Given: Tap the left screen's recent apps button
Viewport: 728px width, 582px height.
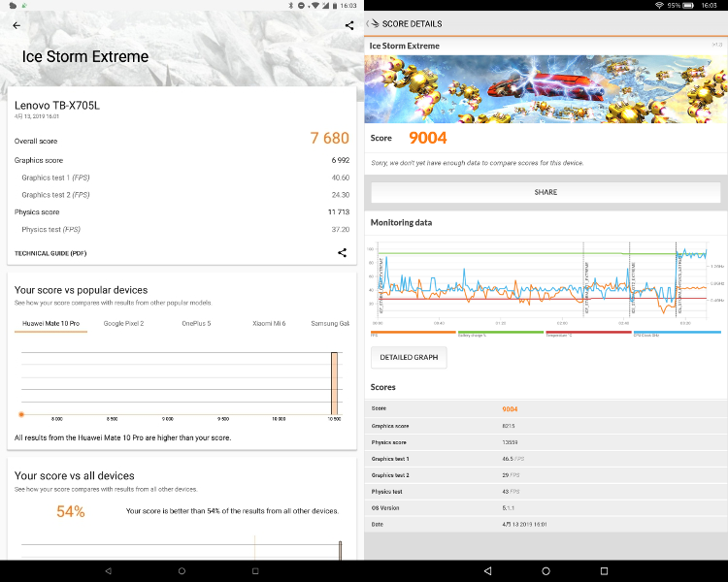Looking at the screenshot, I should click(255, 571).
